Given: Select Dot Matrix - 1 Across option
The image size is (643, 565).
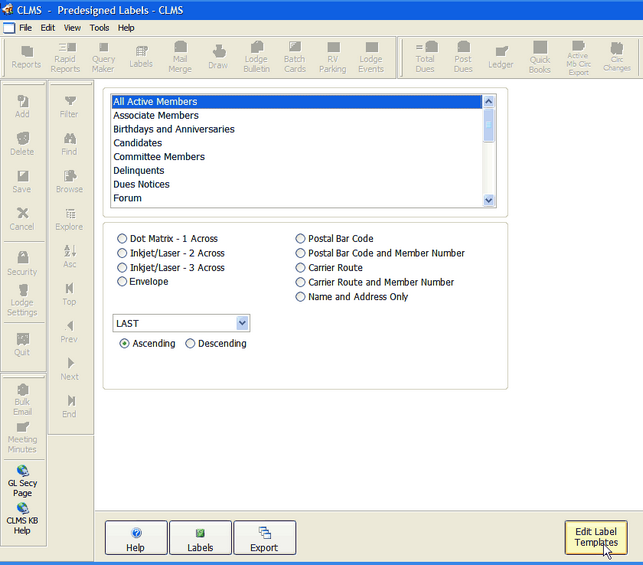Looking at the screenshot, I should pos(123,239).
